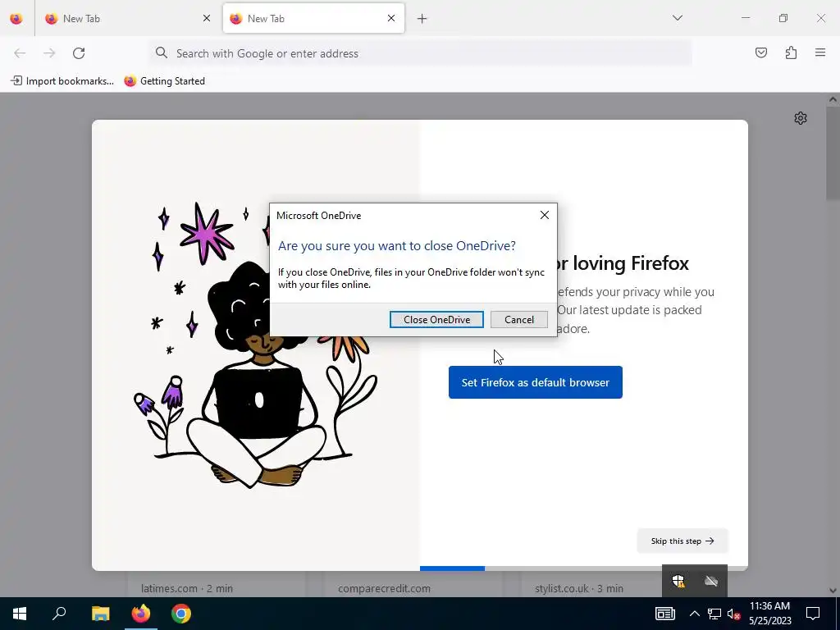
Task: Open taskbar search magnifier
Action: pos(59,614)
